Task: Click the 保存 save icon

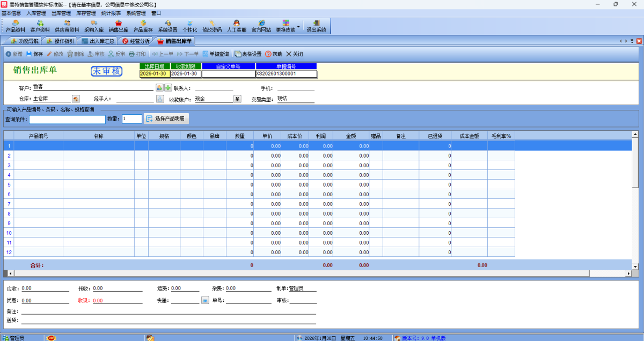Action: pyautogui.click(x=34, y=54)
